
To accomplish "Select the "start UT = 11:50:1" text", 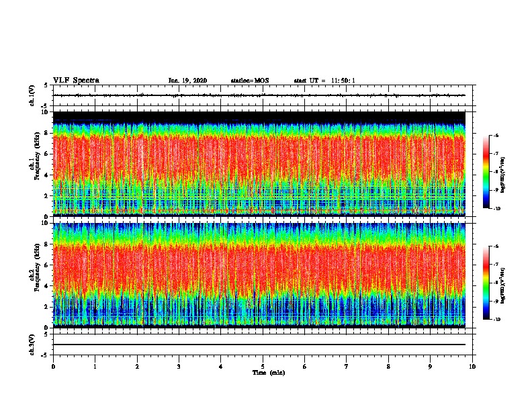I will [324, 81].
